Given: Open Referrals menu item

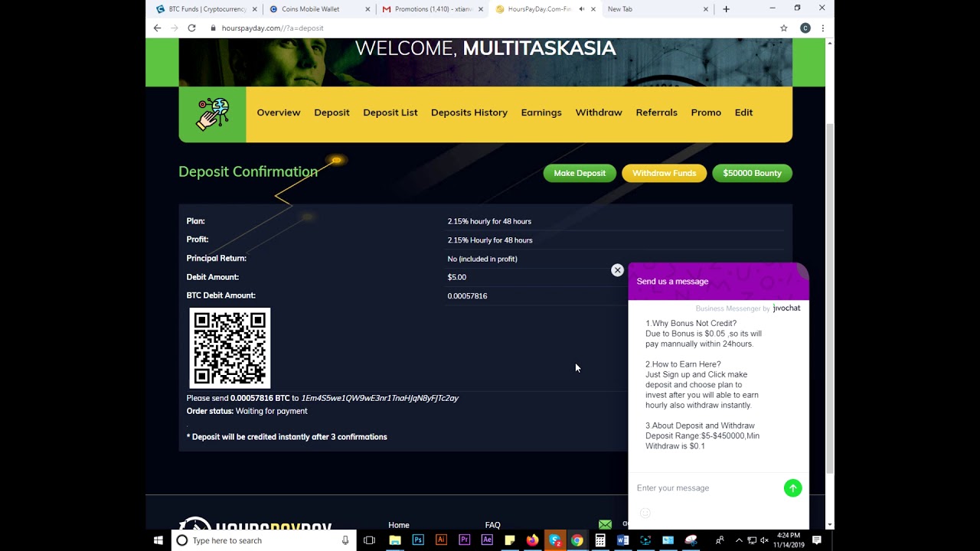Looking at the screenshot, I should click(x=657, y=112).
